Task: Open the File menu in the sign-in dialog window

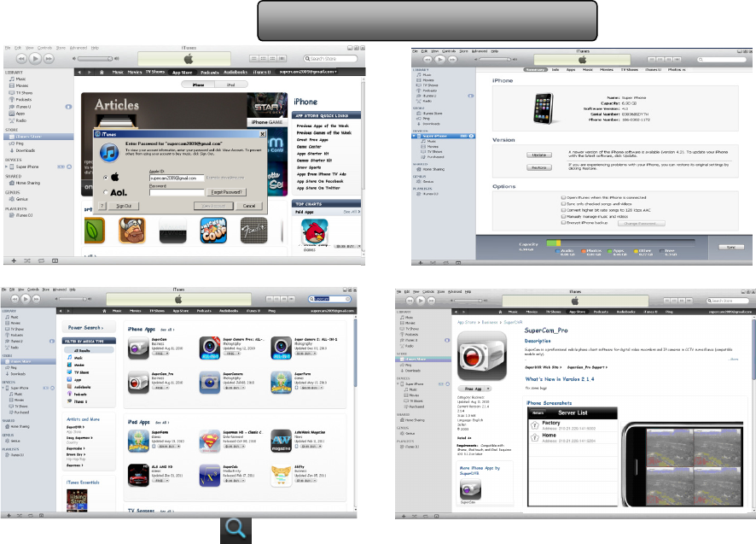Action: click(x=7, y=48)
